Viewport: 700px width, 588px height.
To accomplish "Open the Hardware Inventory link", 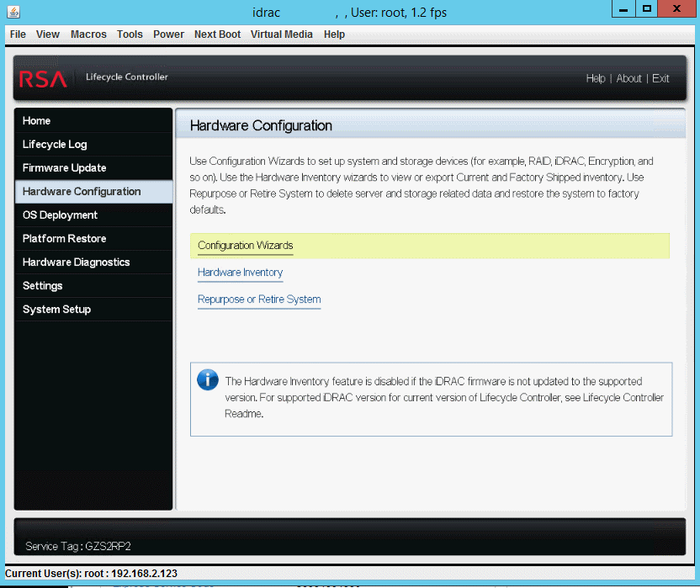I will pyautogui.click(x=240, y=273).
